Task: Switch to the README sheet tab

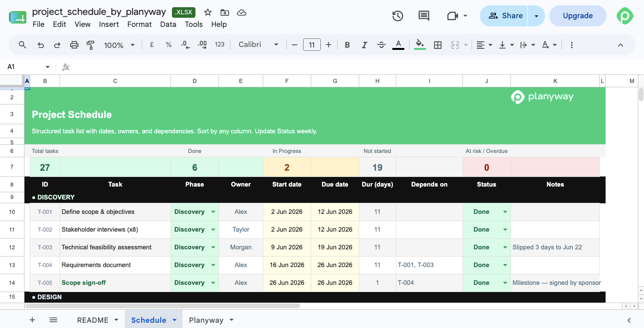Action: (x=92, y=320)
